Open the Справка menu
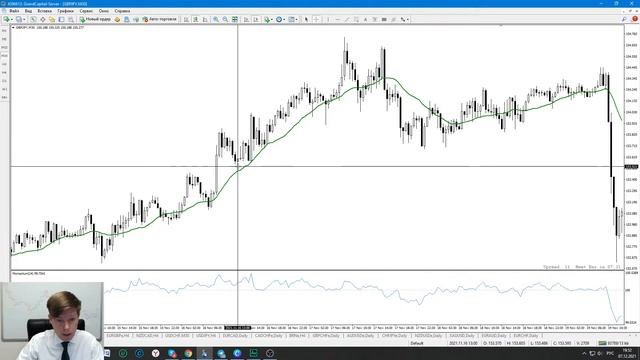640x360 pixels. click(x=122, y=11)
